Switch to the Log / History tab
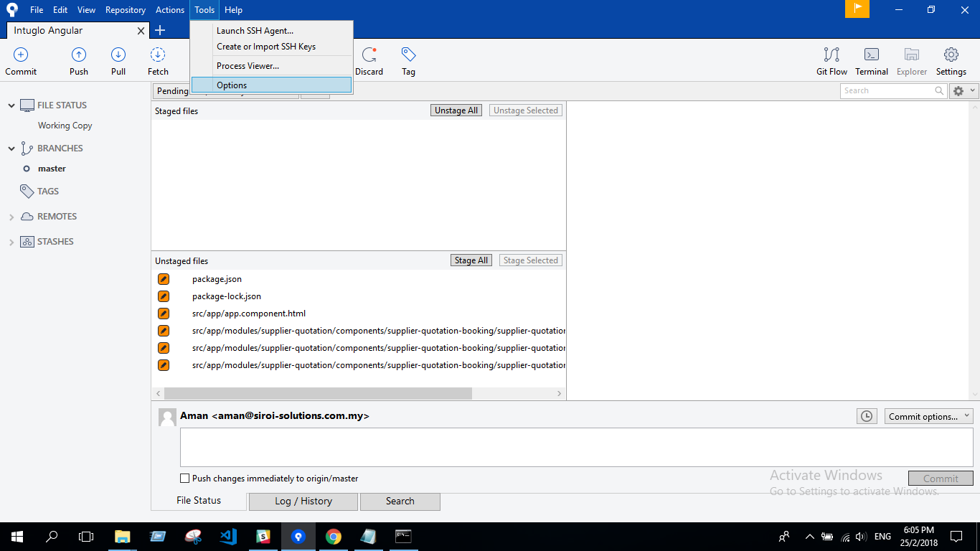This screenshot has height=551, width=980. pos(303,501)
